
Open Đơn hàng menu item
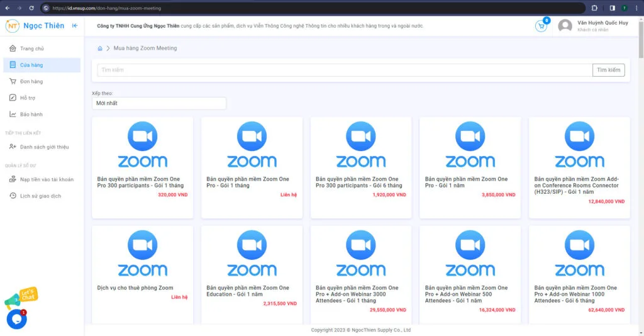point(42,81)
